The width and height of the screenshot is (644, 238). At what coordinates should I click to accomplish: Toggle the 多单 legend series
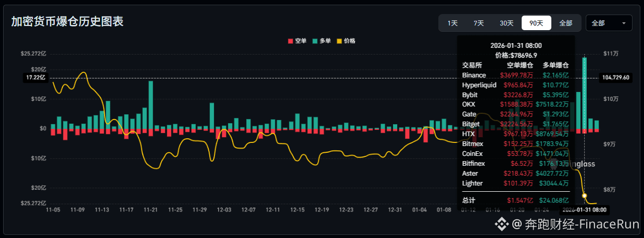tap(321, 41)
